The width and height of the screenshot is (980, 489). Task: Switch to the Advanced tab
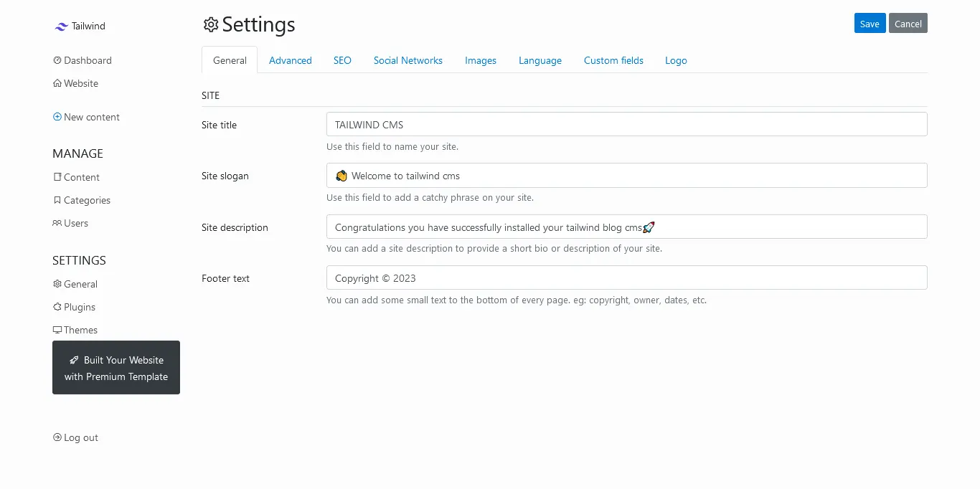[x=290, y=60]
